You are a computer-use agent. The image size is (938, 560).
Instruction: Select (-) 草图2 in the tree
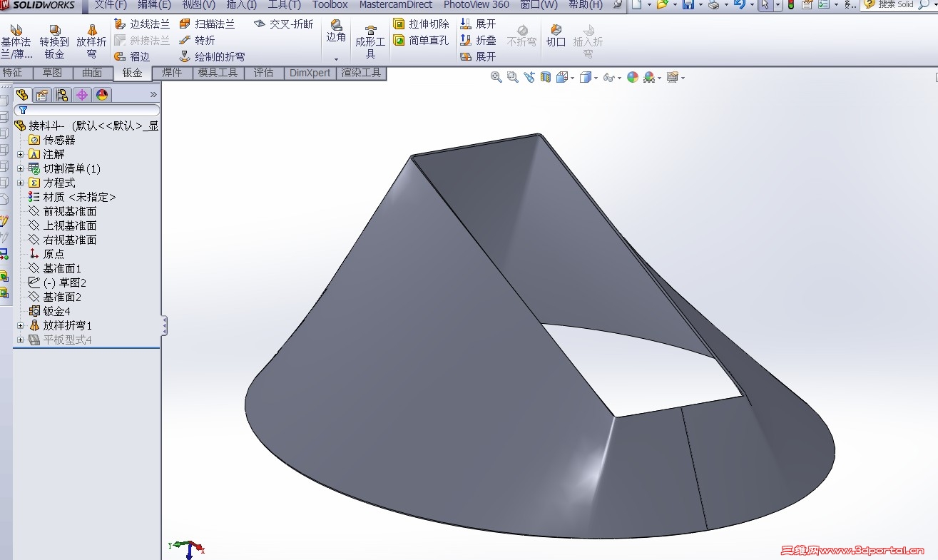[64, 282]
